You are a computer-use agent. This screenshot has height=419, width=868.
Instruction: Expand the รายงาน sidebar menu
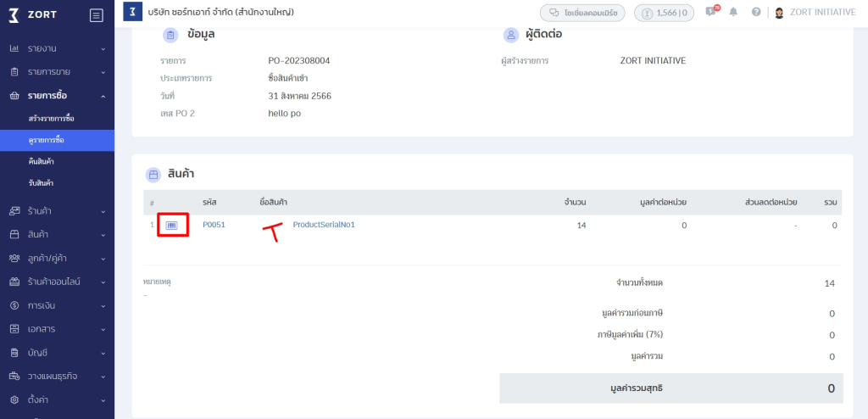coord(57,48)
